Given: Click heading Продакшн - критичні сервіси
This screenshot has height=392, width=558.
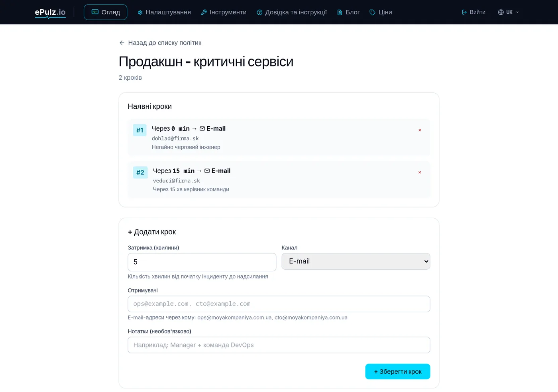Looking at the screenshot, I should click(206, 62).
